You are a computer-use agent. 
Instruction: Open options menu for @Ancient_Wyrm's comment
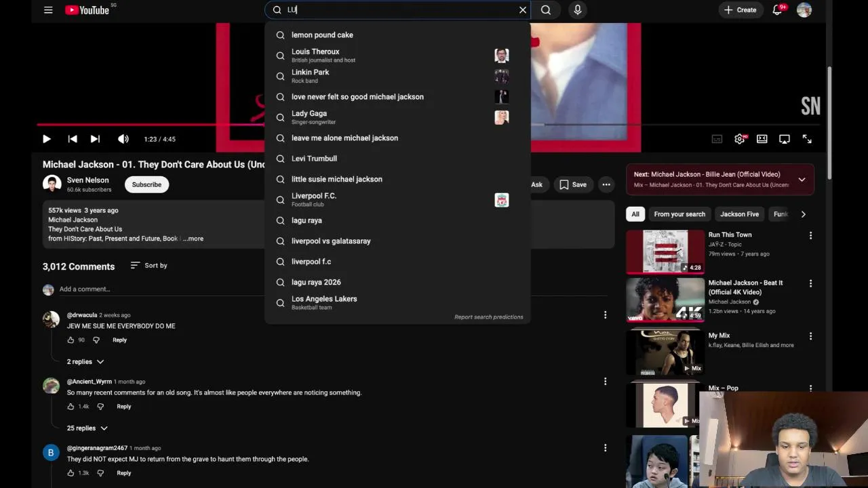pyautogui.click(x=605, y=382)
